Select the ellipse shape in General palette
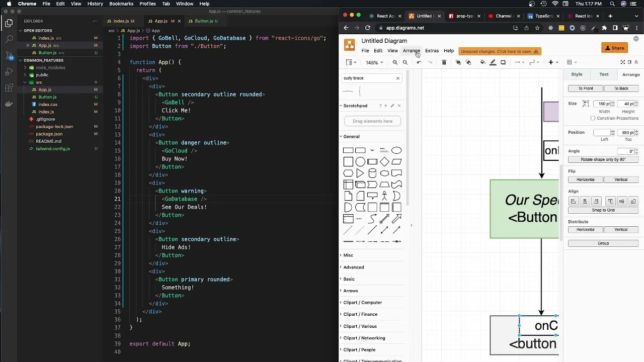The width and height of the screenshot is (644, 362). pyautogui.click(x=396, y=150)
